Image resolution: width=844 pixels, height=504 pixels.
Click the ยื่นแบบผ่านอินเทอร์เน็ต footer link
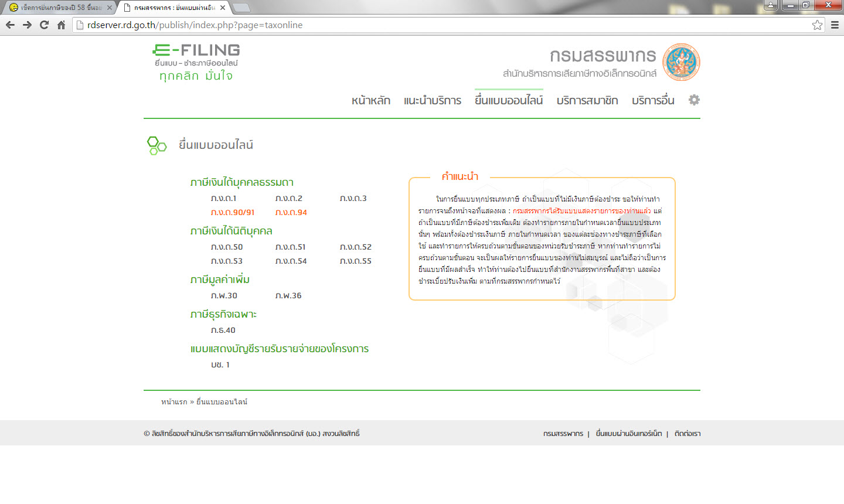click(x=629, y=434)
